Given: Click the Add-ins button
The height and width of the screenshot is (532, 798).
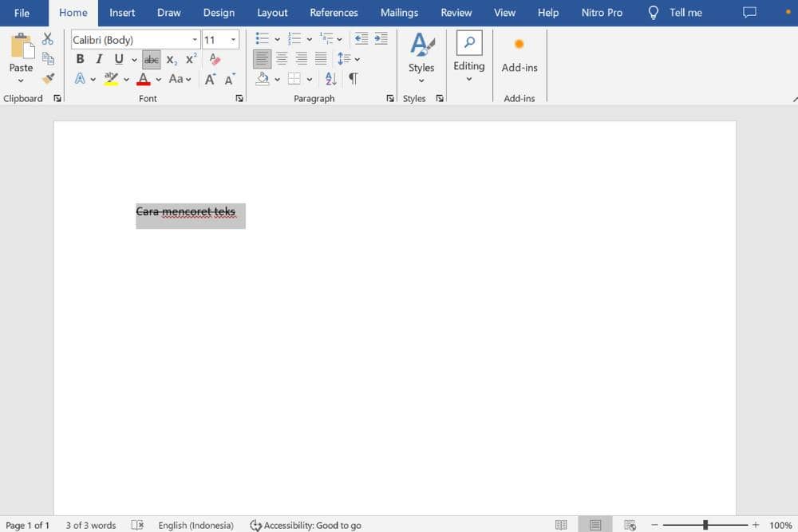Looking at the screenshot, I should [519, 54].
